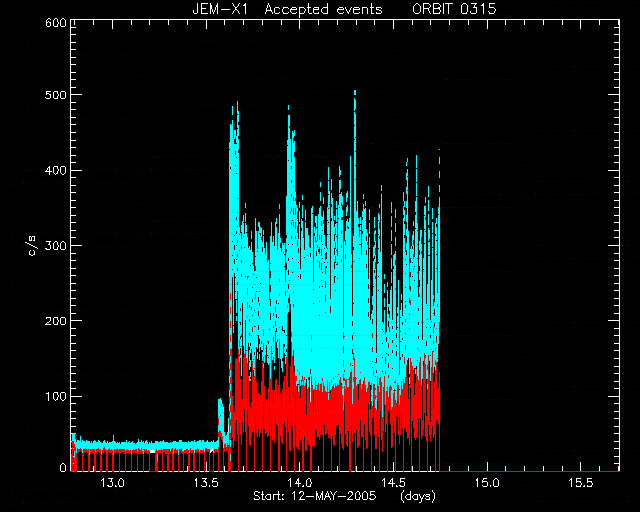Screen dimensions: 640x512
Task: Click the plot title JEM-X1 Accepted events
Action: [287, 9]
